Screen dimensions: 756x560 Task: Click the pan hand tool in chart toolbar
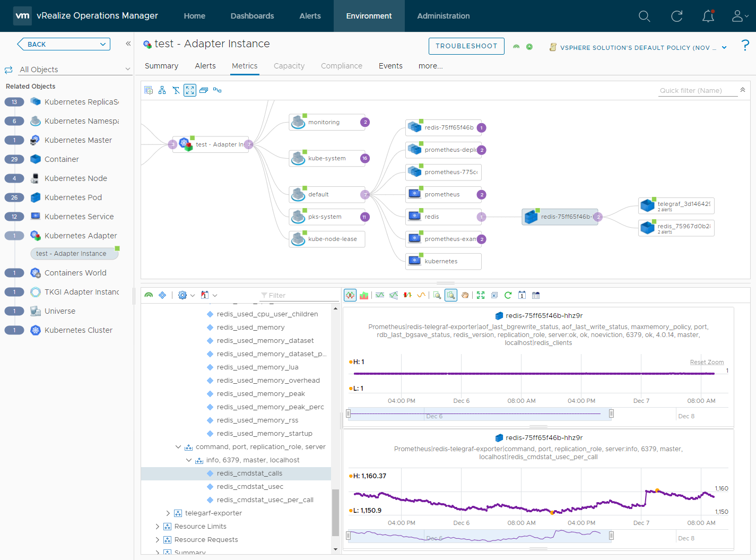(465, 295)
